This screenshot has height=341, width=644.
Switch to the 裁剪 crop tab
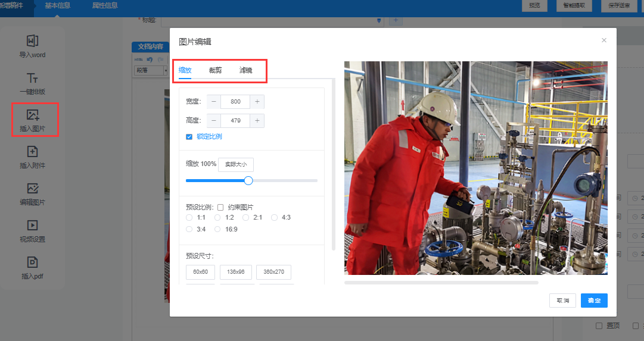pos(215,70)
